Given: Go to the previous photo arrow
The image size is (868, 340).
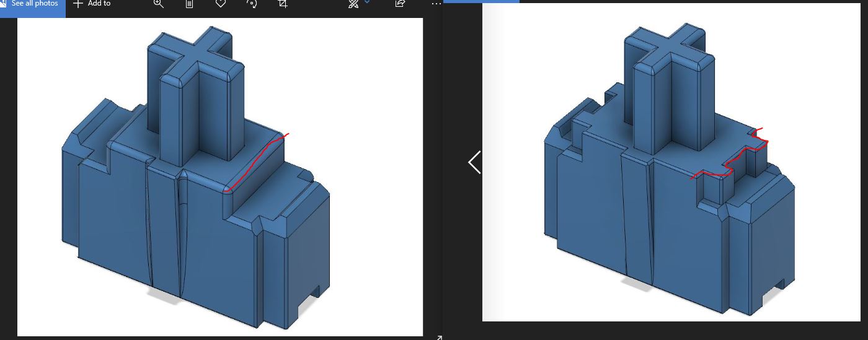Looking at the screenshot, I should coord(474,162).
